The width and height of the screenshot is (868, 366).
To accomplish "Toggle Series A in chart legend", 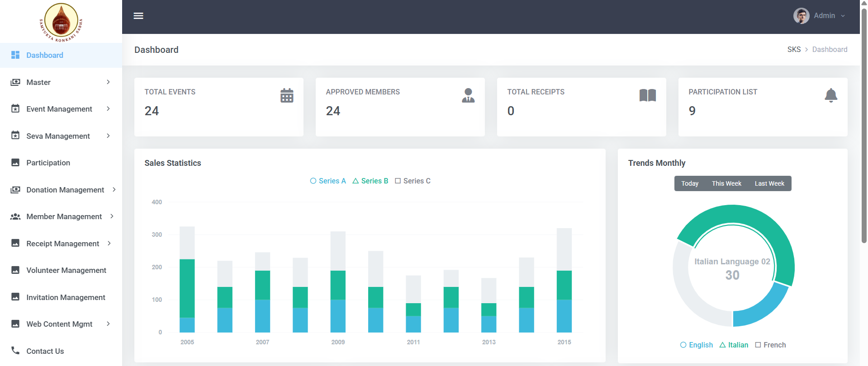I will [x=328, y=181].
